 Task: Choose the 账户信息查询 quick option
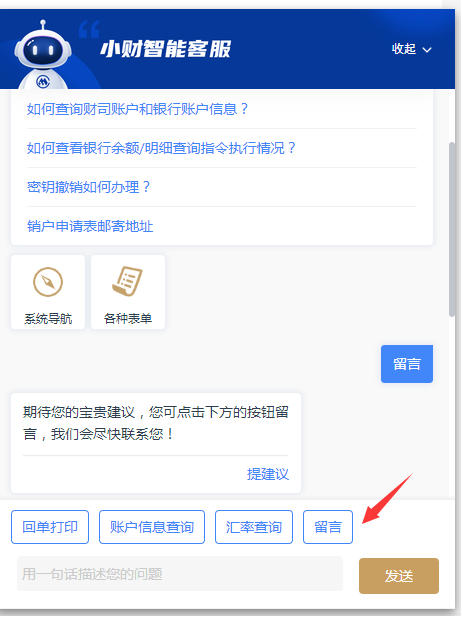pyautogui.click(x=152, y=527)
